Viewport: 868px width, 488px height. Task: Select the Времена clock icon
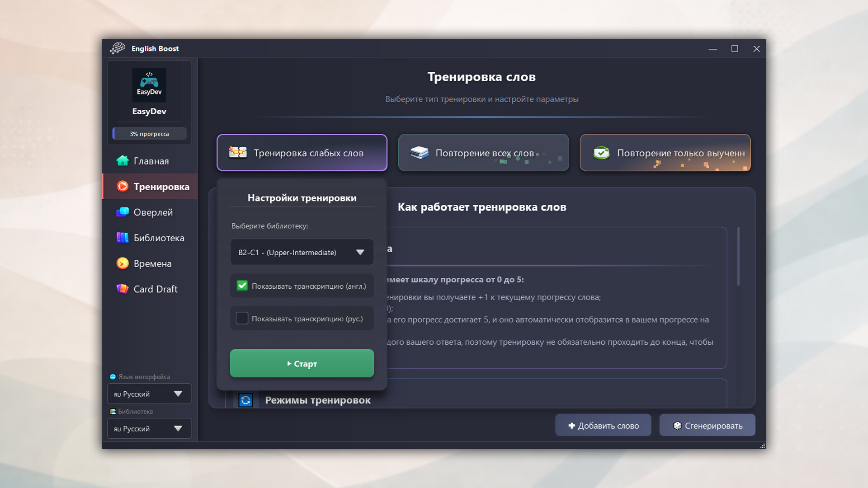(123, 263)
